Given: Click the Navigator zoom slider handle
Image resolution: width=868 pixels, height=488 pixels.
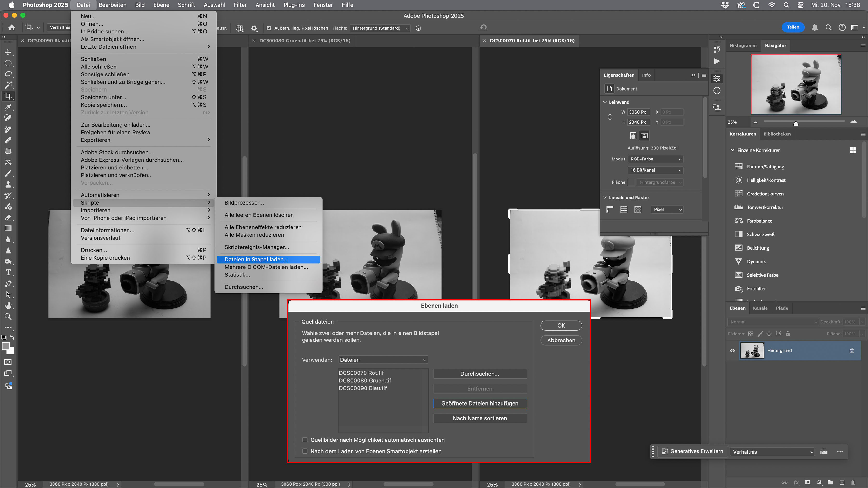Looking at the screenshot, I should [x=796, y=124].
